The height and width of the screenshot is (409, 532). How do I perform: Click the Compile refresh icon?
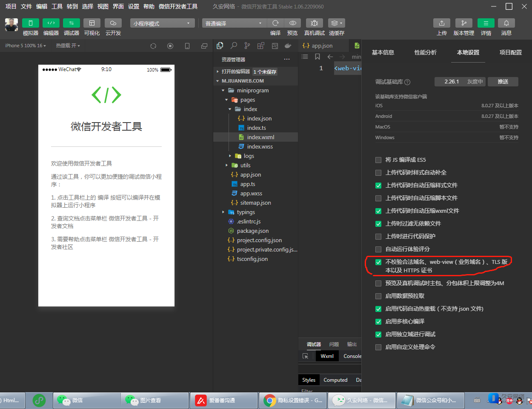[x=276, y=23]
